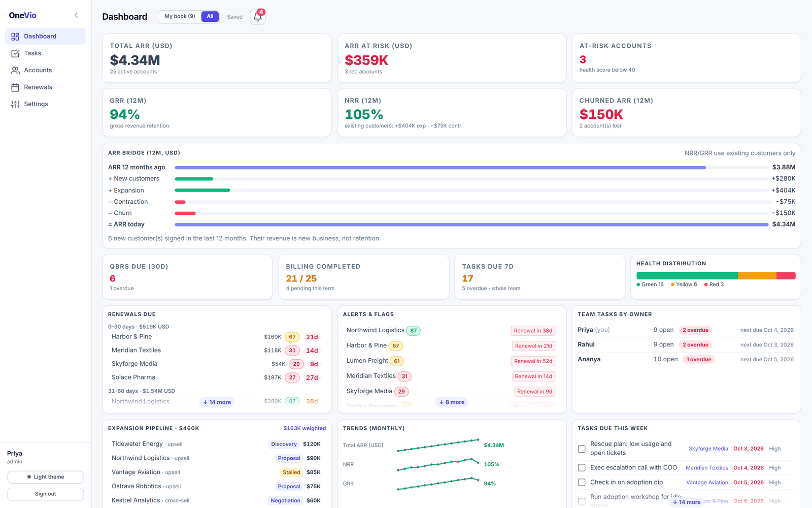Switch to My book (9) filter
This screenshot has height=508, width=812.
180,17
